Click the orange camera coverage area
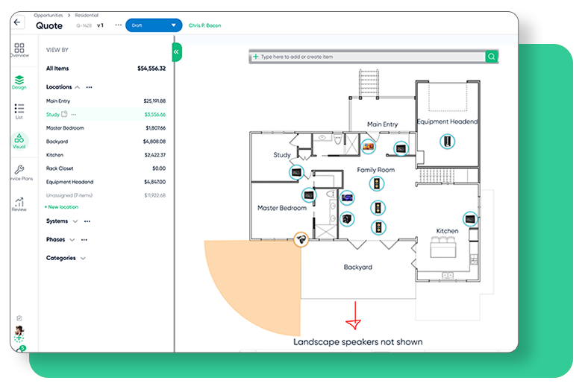The width and height of the screenshot is (582, 392). tap(262, 280)
